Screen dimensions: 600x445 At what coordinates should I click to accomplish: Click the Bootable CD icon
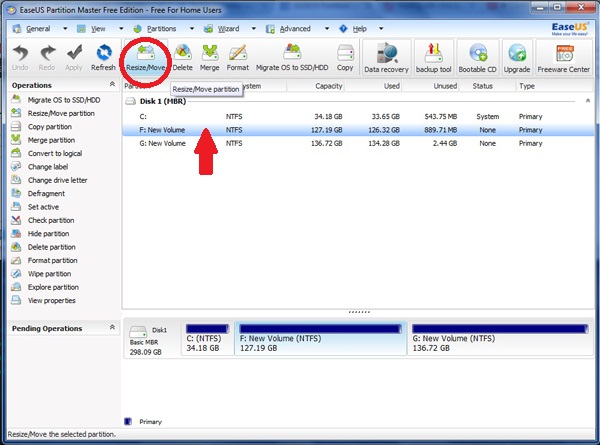coord(478,58)
